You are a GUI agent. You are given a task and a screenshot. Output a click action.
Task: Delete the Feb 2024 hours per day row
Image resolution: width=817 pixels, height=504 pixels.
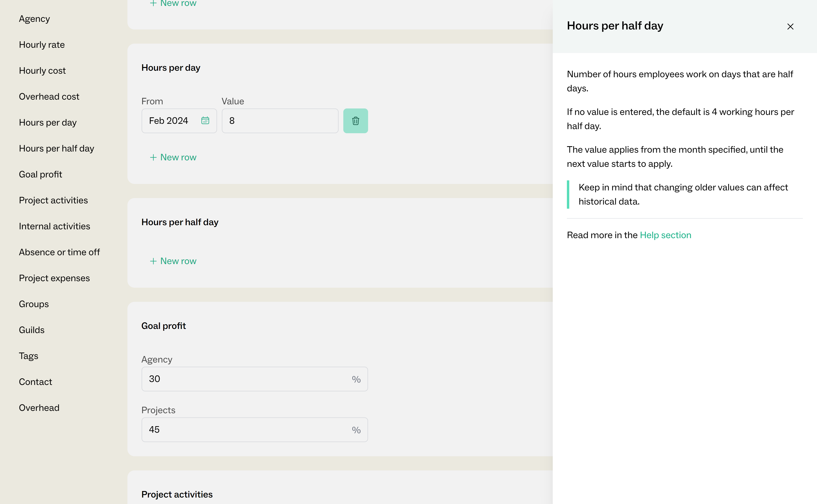click(356, 121)
